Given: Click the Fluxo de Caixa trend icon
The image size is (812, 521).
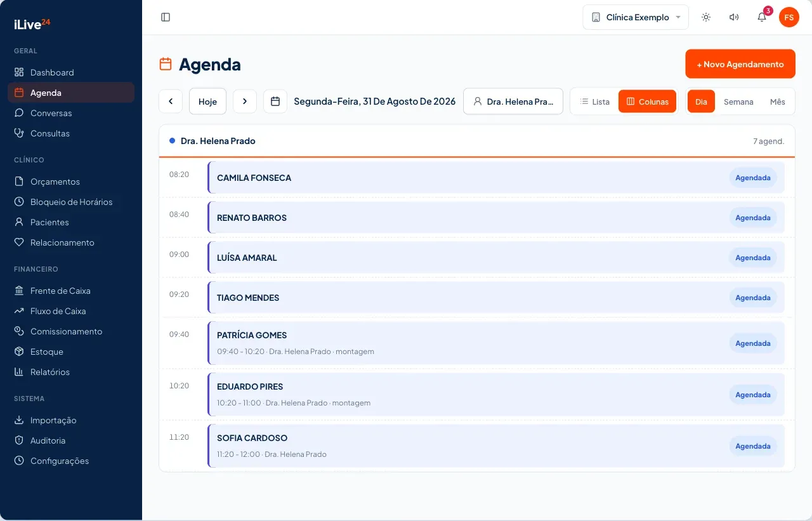Looking at the screenshot, I should 19,311.
